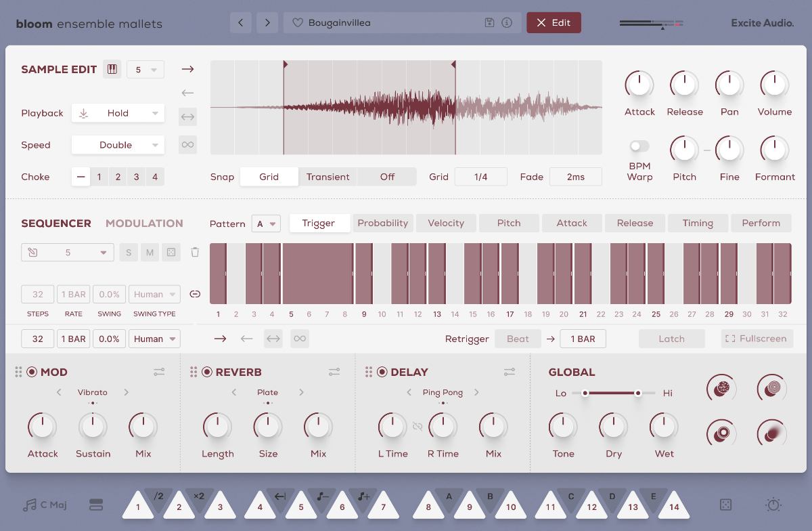This screenshot has height=531, width=812.
Task: Switch to next MOD type after Vibrato
Action: point(126,392)
